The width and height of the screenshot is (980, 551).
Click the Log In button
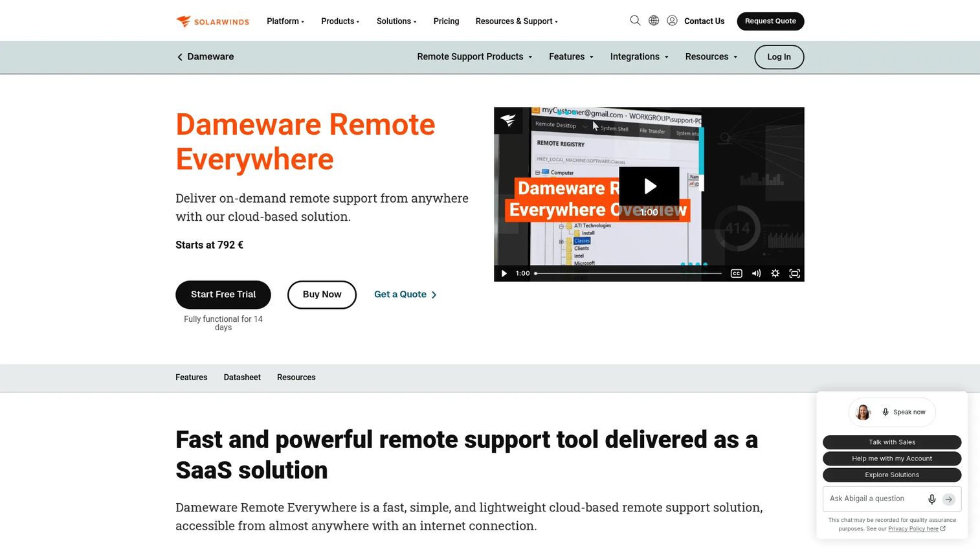tap(779, 57)
